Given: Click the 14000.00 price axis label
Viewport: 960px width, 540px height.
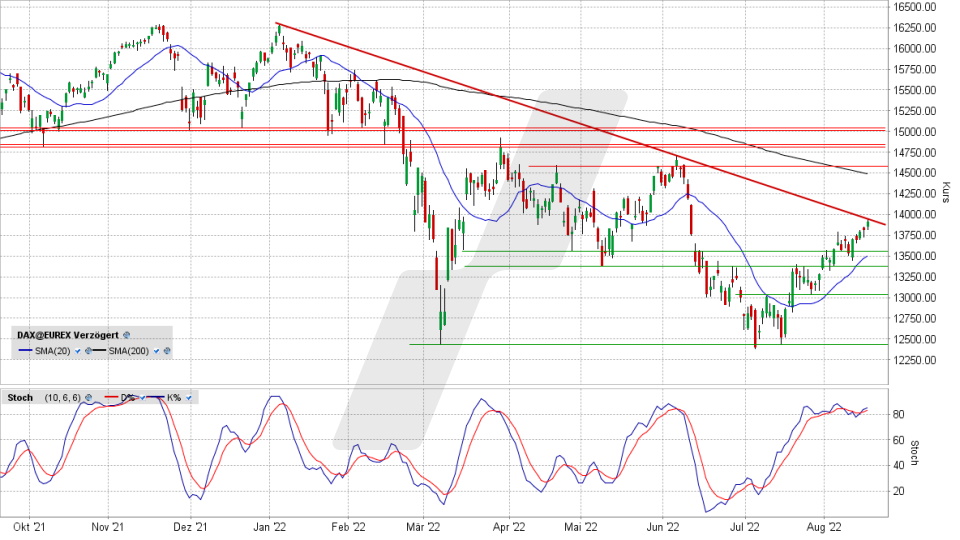Looking at the screenshot, I should click(x=913, y=214).
